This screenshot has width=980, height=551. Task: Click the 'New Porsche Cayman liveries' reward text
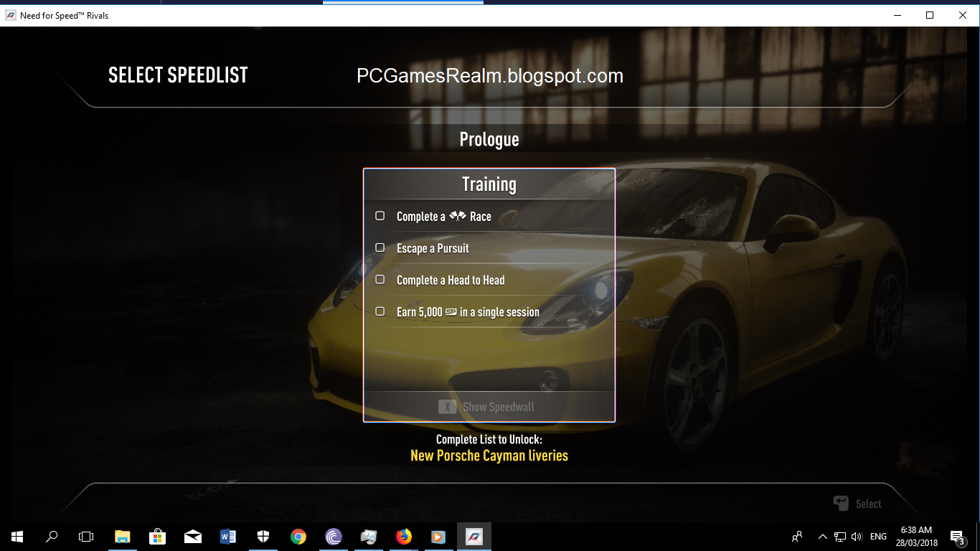coord(489,456)
